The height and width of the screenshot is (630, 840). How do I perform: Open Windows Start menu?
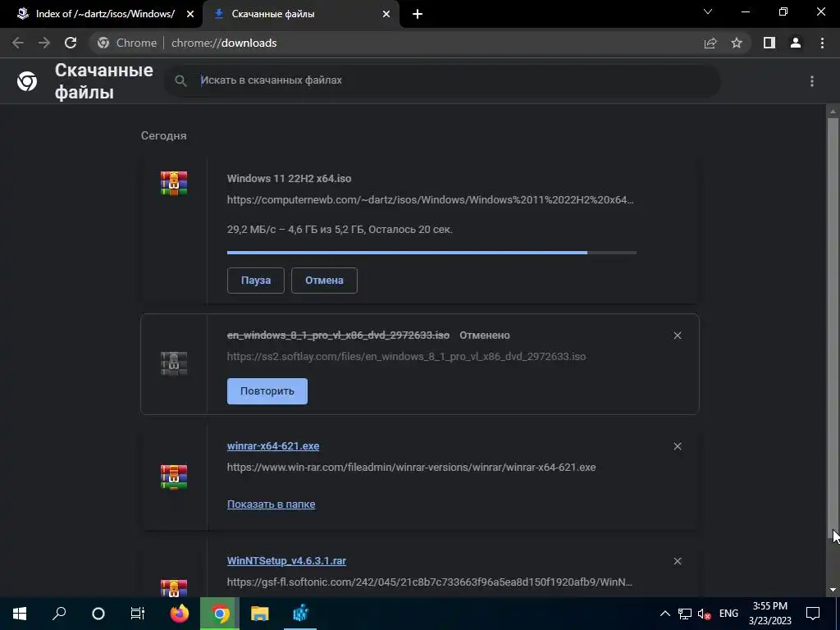[20, 614]
